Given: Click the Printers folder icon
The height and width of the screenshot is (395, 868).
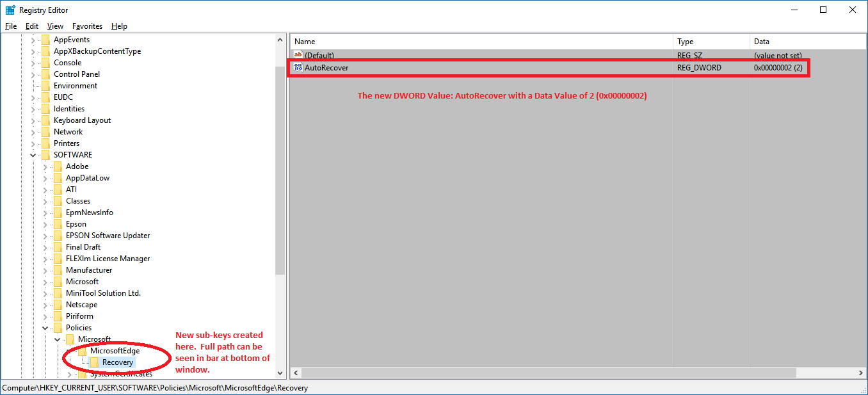Looking at the screenshot, I should click(45, 143).
